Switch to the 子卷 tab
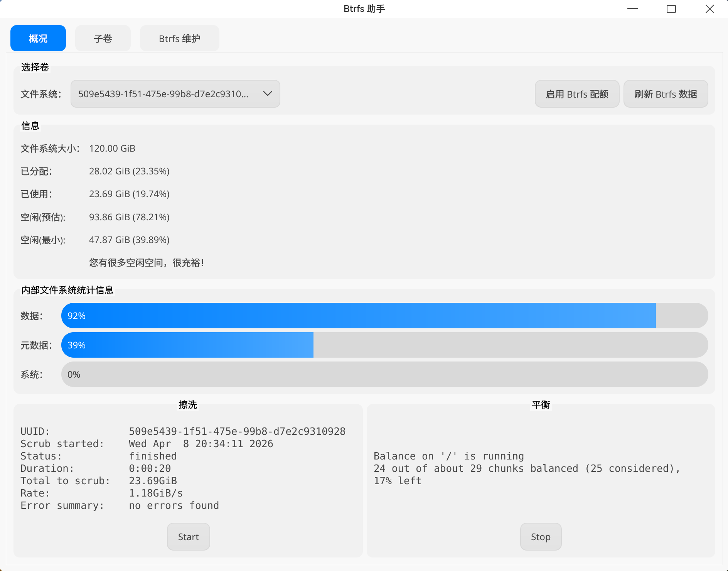The image size is (728, 571). tap(103, 38)
